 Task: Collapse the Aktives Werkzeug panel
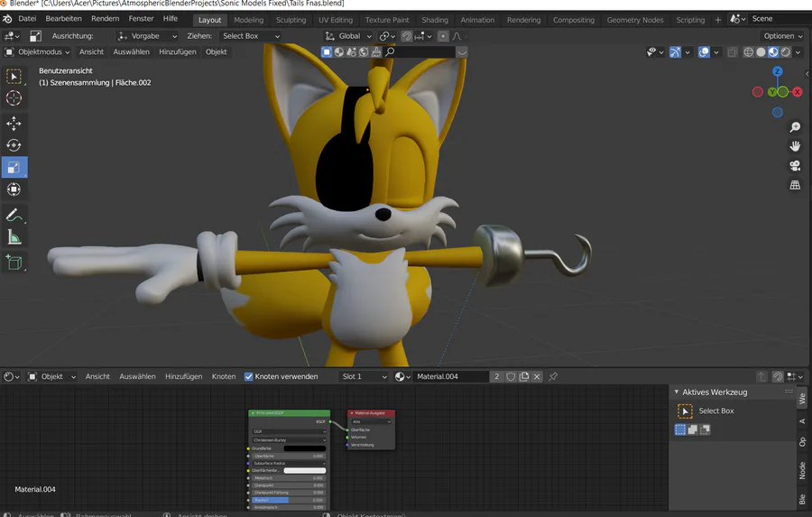coord(677,392)
